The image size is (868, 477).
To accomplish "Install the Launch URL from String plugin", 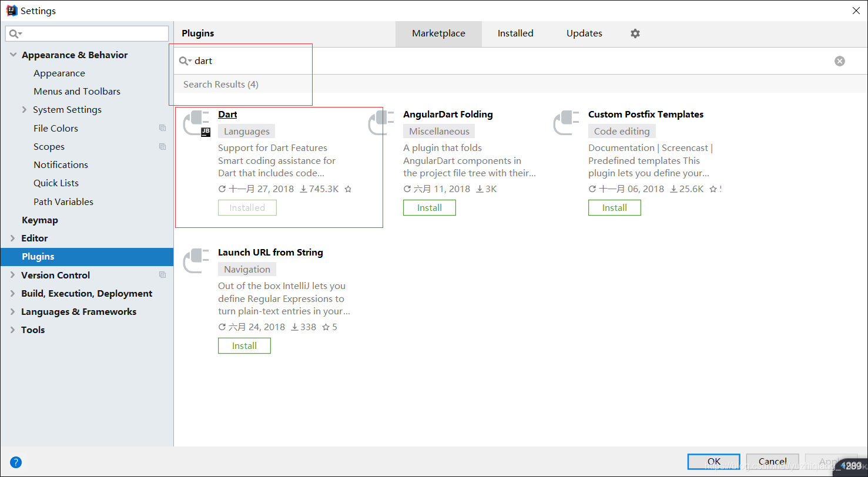I will point(244,346).
